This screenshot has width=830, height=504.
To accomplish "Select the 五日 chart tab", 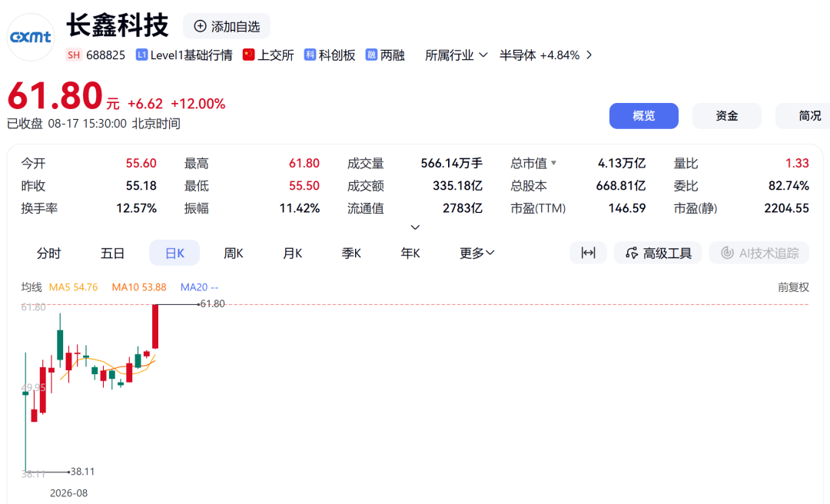I will (x=112, y=253).
